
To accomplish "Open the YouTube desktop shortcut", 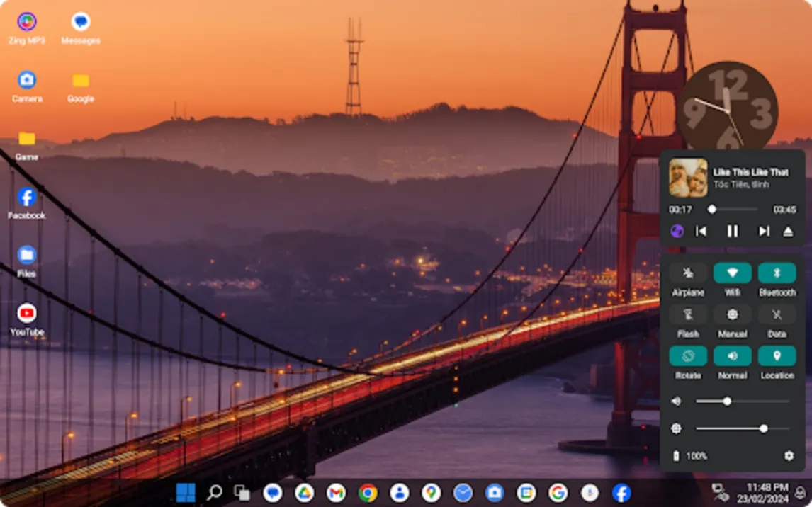I will (27, 313).
